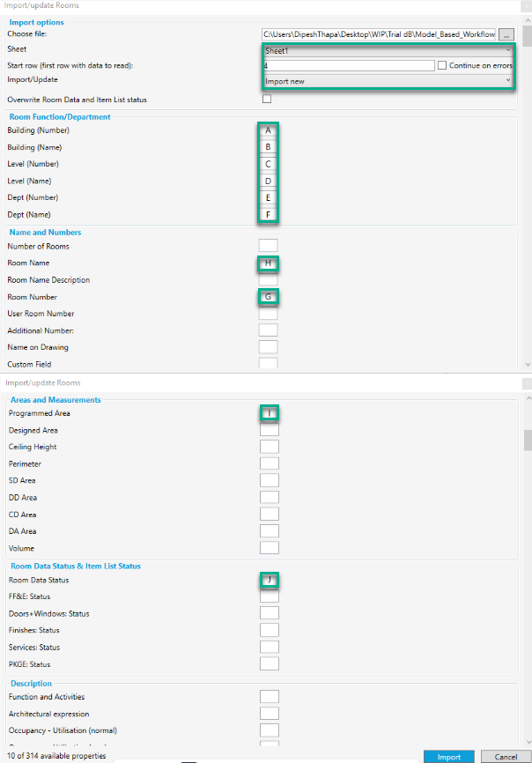Click the Room Data Status column field
The image size is (532, 763).
point(270,580)
